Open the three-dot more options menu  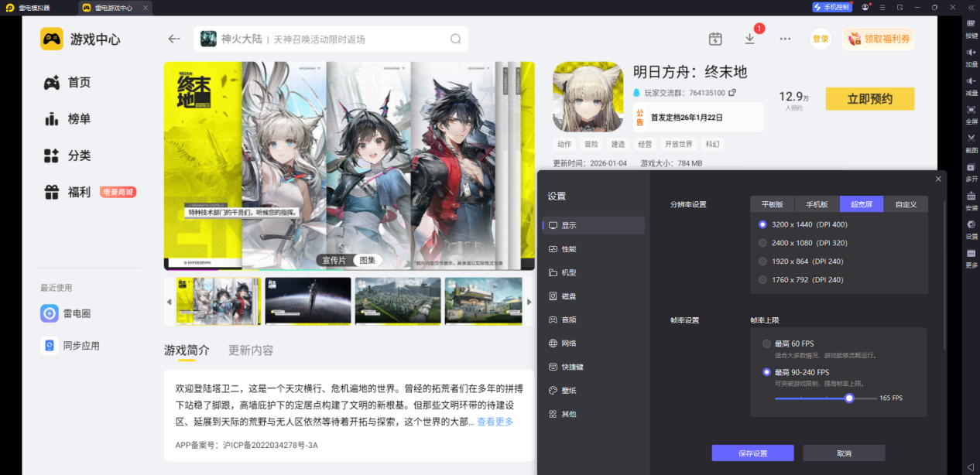pyautogui.click(x=785, y=39)
